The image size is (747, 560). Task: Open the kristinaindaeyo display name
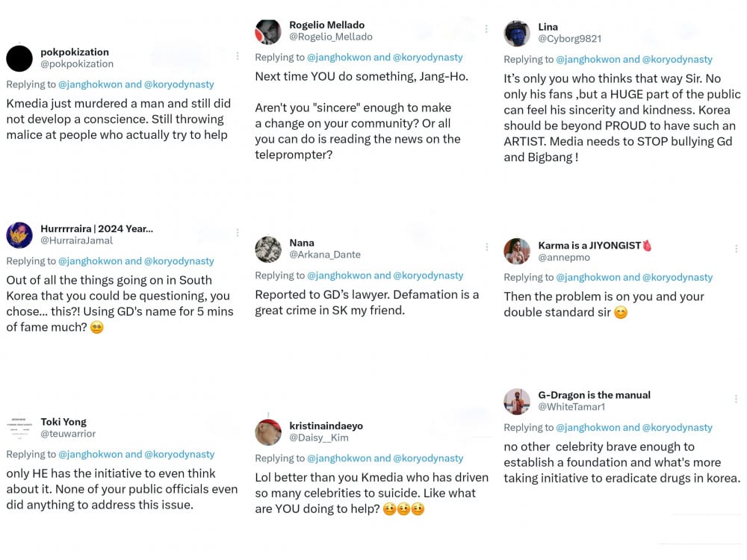click(x=326, y=426)
